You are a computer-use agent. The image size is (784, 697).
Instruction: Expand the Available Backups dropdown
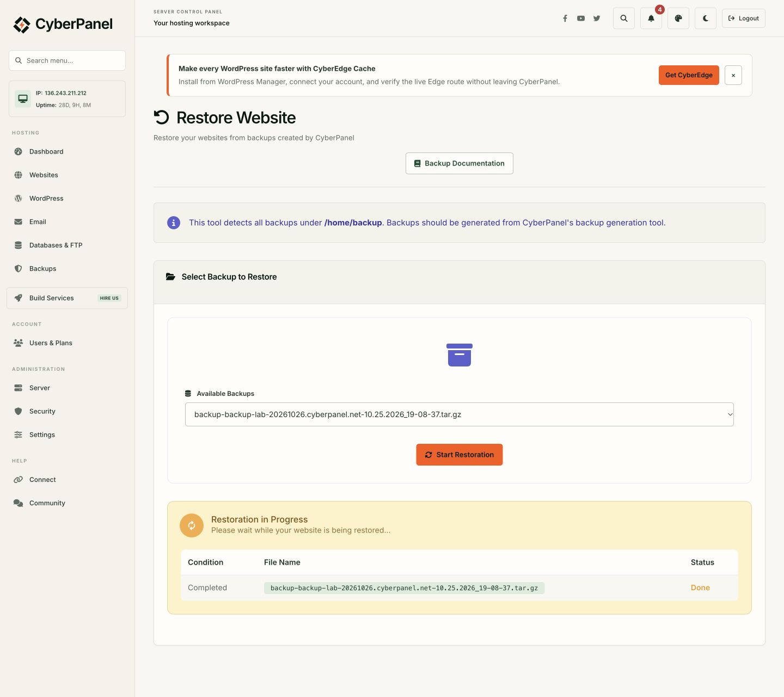(x=460, y=414)
